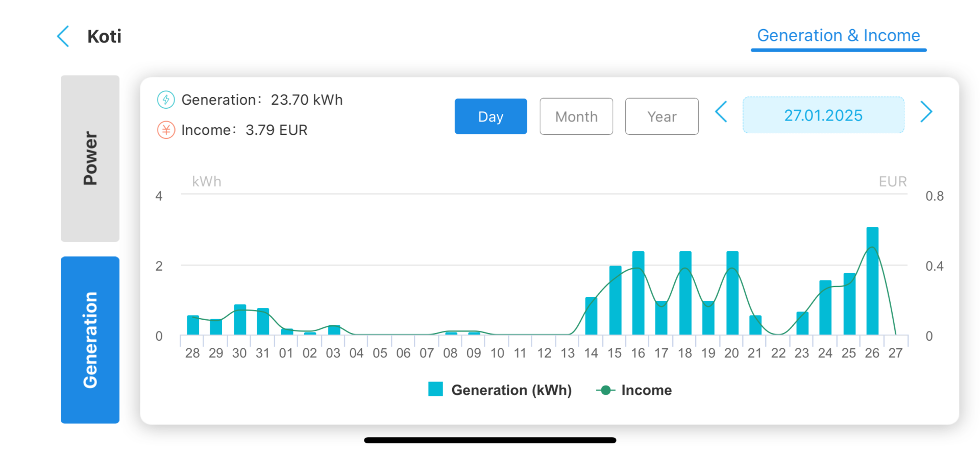
Task: Click the Generation lightning bolt icon
Action: tap(166, 100)
